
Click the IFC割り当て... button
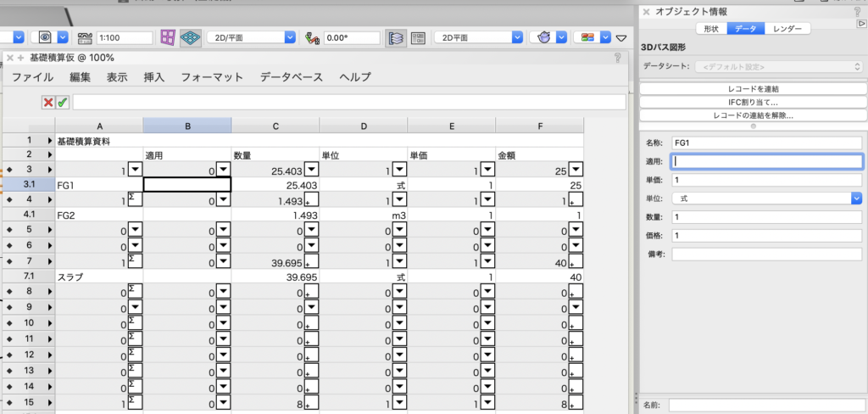coord(752,102)
